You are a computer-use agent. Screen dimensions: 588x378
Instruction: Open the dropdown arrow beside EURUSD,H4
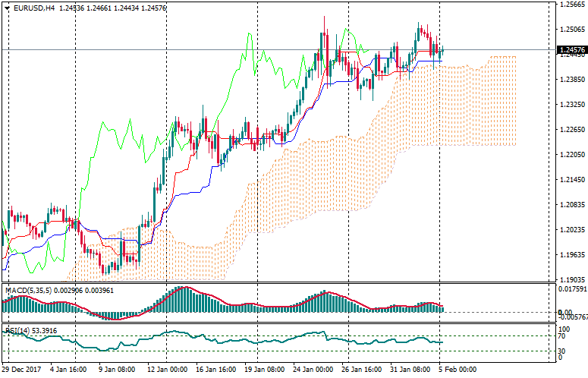(7, 8)
